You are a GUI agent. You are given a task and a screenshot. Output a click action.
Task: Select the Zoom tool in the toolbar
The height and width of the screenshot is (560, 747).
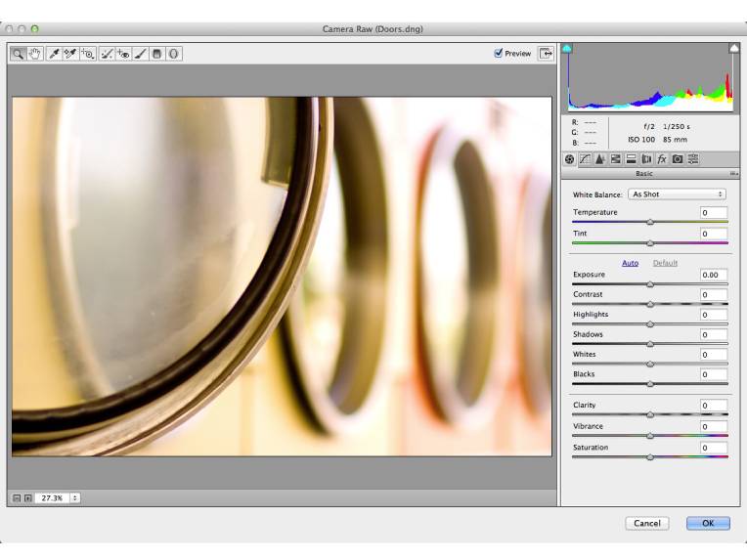19,54
